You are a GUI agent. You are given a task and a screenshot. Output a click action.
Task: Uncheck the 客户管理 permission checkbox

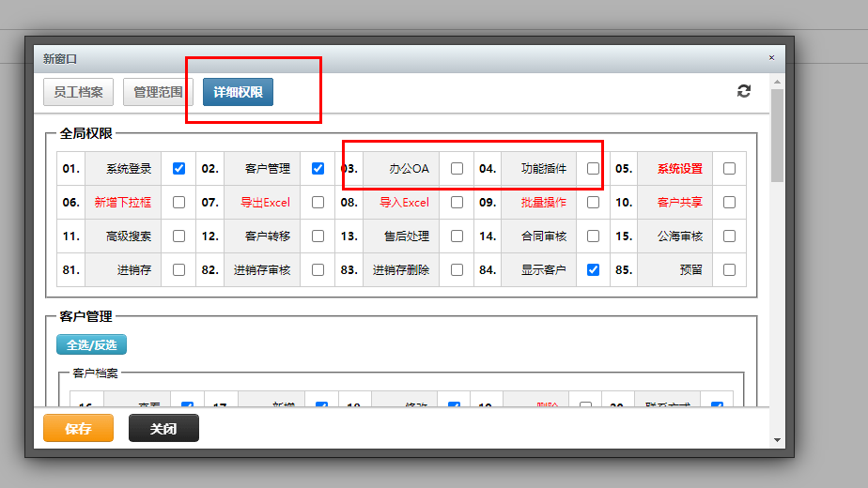(x=318, y=168)
